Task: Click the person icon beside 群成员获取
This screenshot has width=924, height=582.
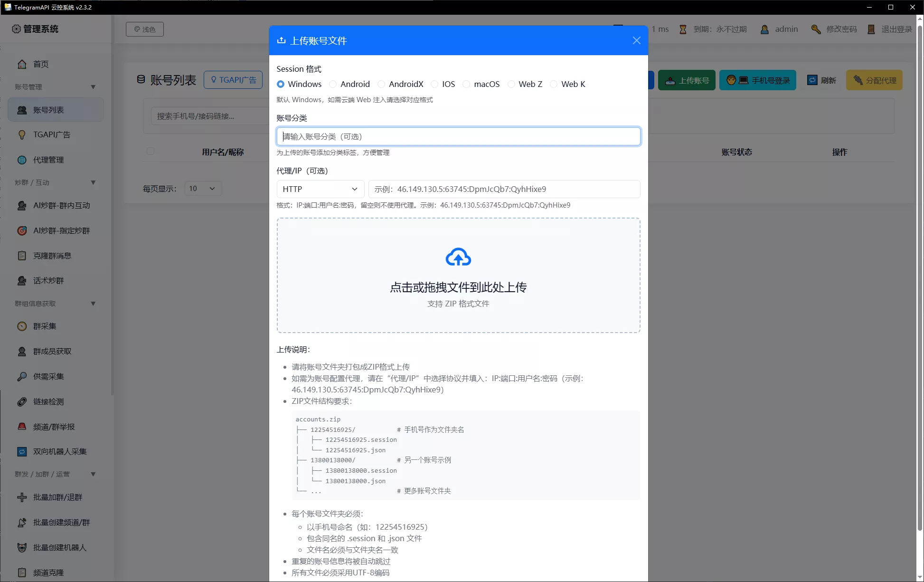Action: click(22, 351)
